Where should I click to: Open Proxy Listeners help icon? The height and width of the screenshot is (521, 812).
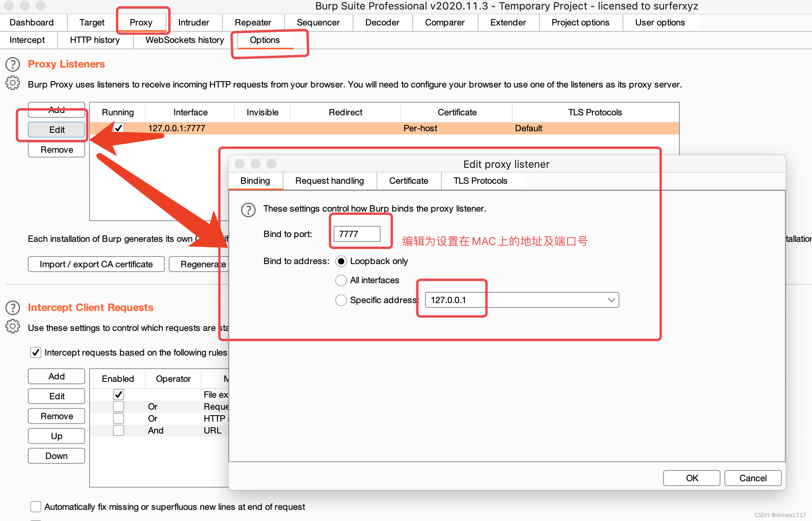pyautogui.click(x=13, y=64)
